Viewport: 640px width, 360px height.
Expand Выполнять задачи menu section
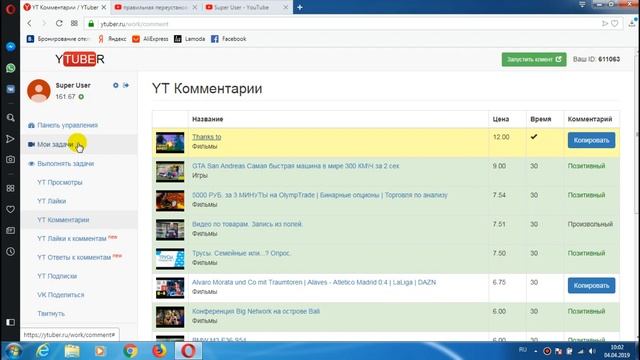coord(65,164)
